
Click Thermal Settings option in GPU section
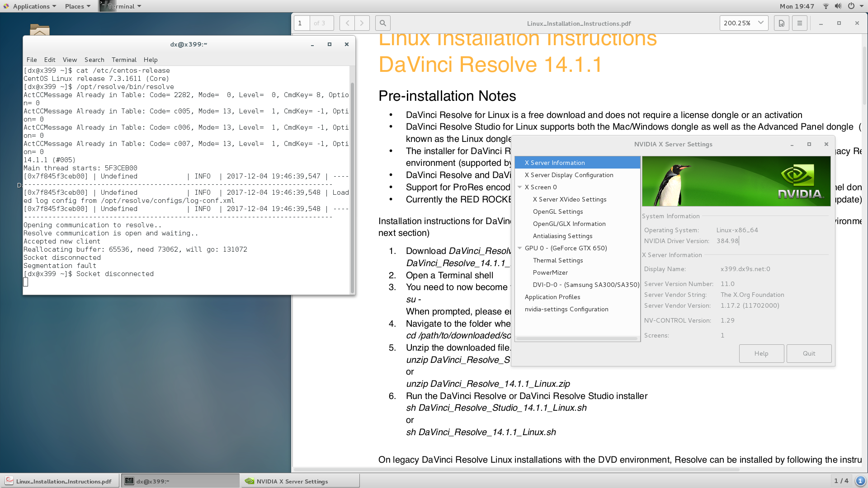pyautogui.click(x=557, y=260)
